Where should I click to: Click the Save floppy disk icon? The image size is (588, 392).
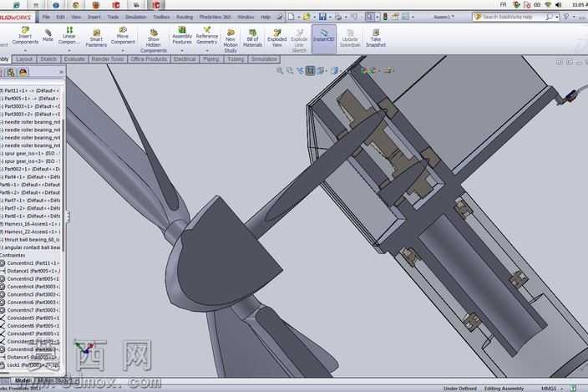tap(322, 17)
